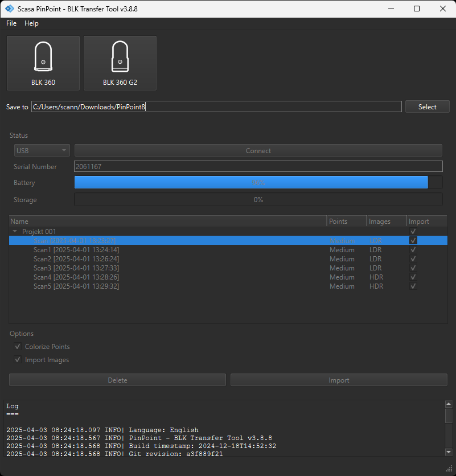The height and width of the screenshot is (476, 456).
Task: Click the Delete button
Action: pos(117,380)
